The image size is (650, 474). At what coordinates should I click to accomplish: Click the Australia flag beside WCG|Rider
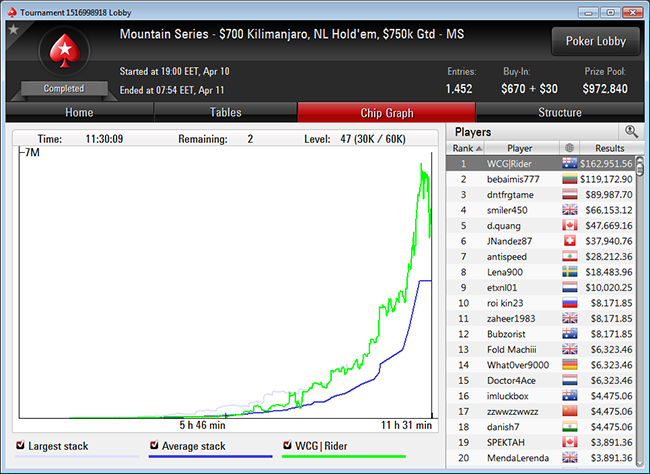570,163
